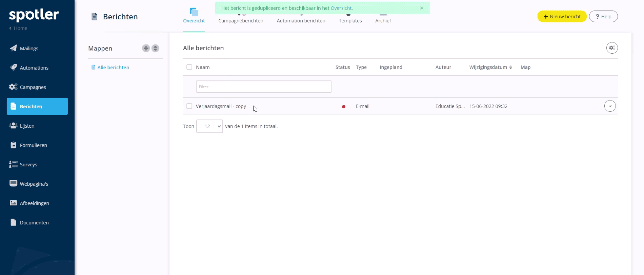
Task: Open the Toon items-per-page dropdown
Action: tap(209, 126)
